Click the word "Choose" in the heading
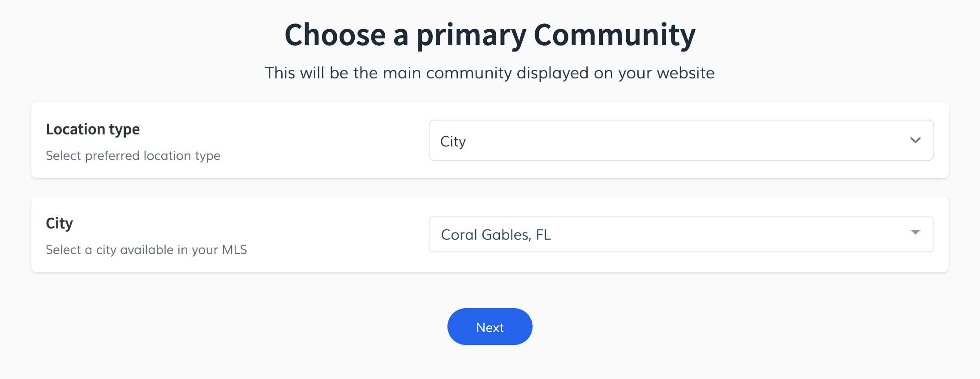Image resolution: width=980 pixels, height=379 pixels. [x=335, y=35]
